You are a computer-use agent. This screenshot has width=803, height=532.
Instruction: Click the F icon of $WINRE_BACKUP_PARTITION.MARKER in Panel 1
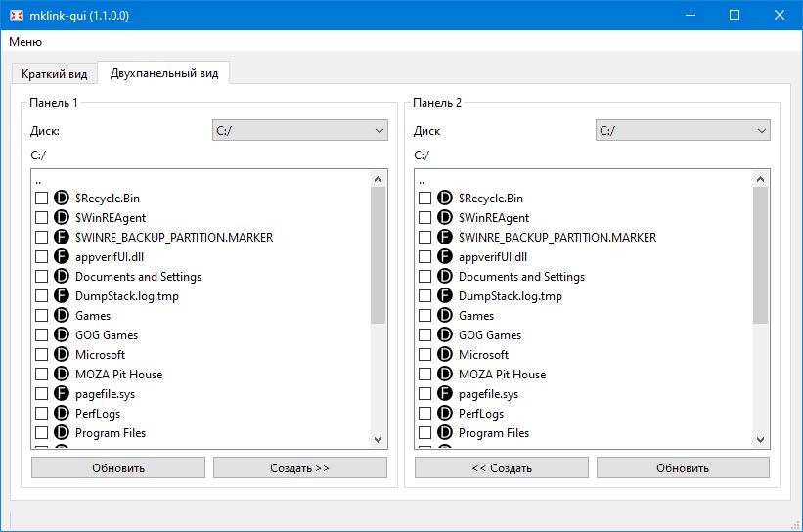point(62,237)
